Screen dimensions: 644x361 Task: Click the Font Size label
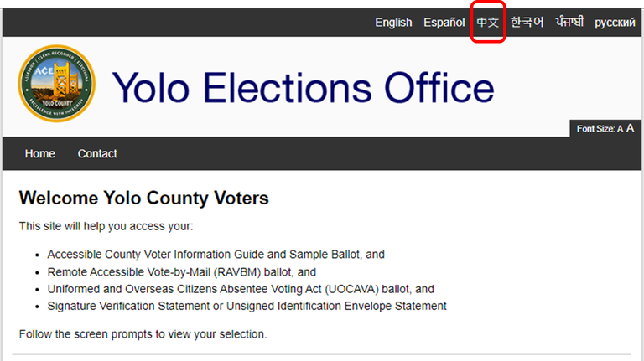point(595,129)
